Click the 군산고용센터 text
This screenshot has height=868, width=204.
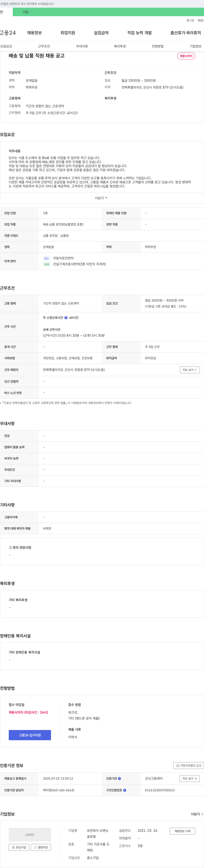[154, 778]
